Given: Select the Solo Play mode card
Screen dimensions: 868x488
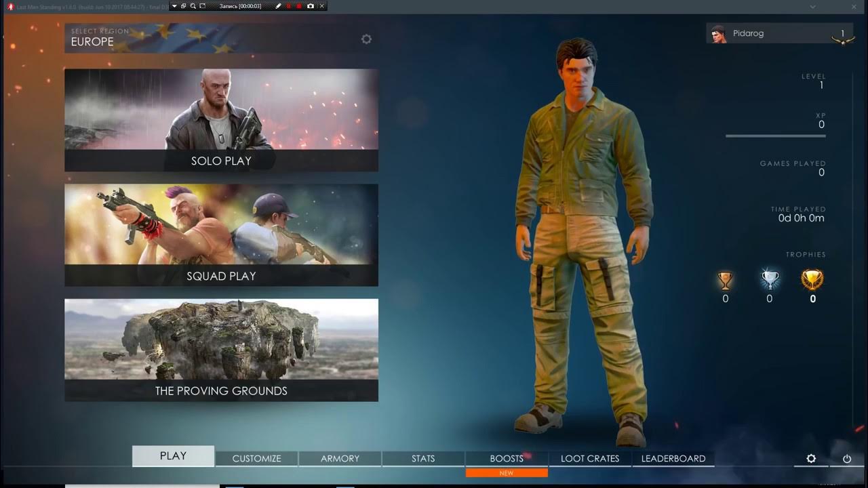Looking at the screenshot, I should [222, 120].
